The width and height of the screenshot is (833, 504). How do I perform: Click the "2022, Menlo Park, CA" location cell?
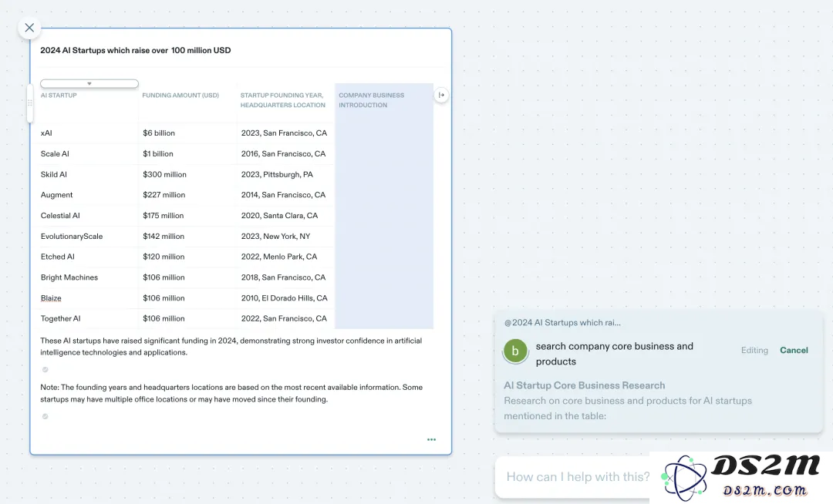coord(279,257)
